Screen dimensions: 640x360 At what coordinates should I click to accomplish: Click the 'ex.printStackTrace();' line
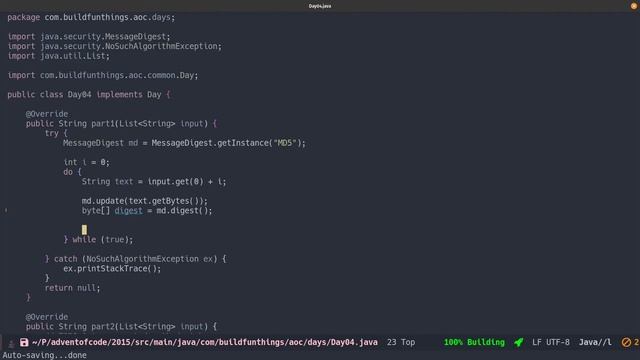click(112, 269)
